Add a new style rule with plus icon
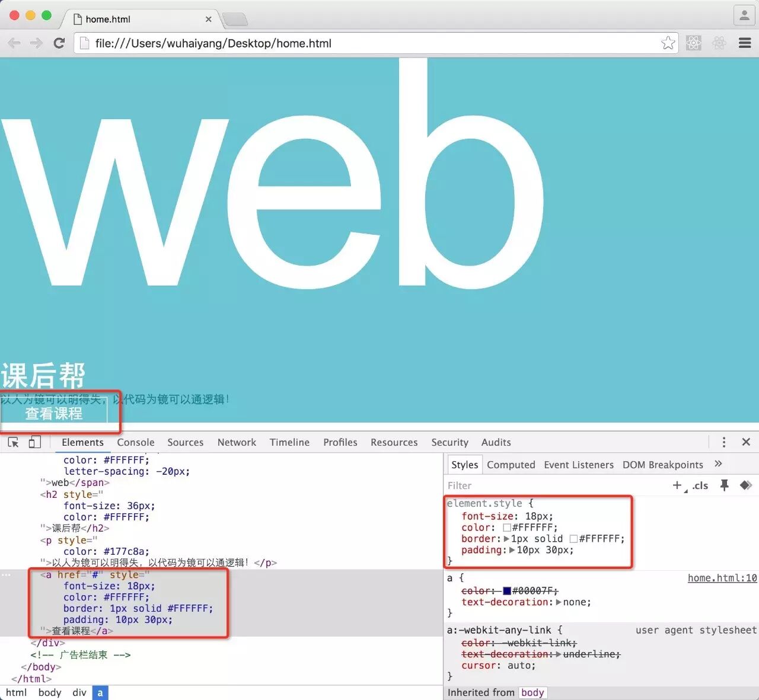This screenshot has width=759, height=700. coord(677,485)
